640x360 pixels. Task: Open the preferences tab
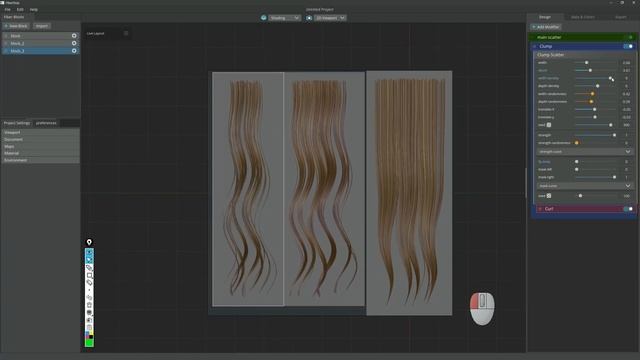(46, 123)
